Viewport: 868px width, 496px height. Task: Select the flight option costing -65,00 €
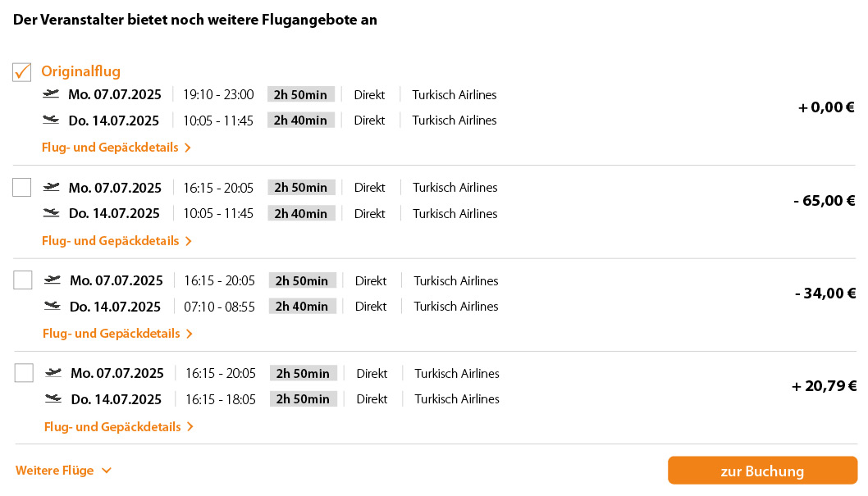pos(22,188)
